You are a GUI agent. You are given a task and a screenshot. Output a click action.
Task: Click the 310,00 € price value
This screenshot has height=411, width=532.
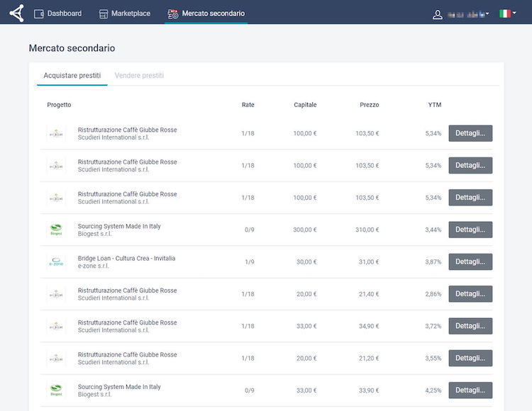point(367,230)
